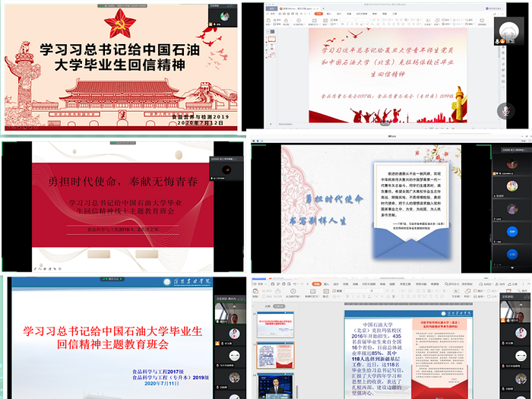Click the 从当前开始 slideshow icon in bottom-right WPS
This screenshot has width=532, height=399.
point(293,291)
